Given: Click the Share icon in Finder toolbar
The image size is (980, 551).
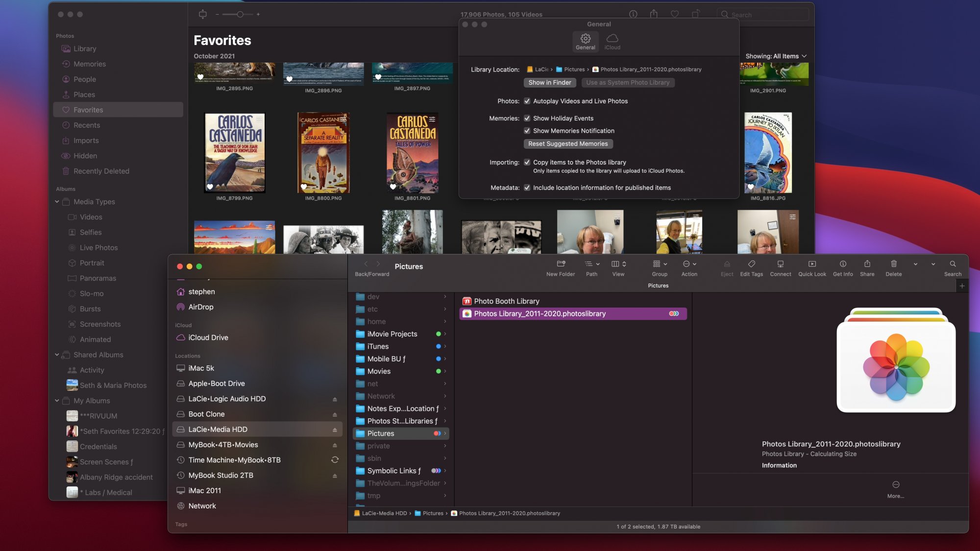Looking at the screenshot, I should click(867, 264).
